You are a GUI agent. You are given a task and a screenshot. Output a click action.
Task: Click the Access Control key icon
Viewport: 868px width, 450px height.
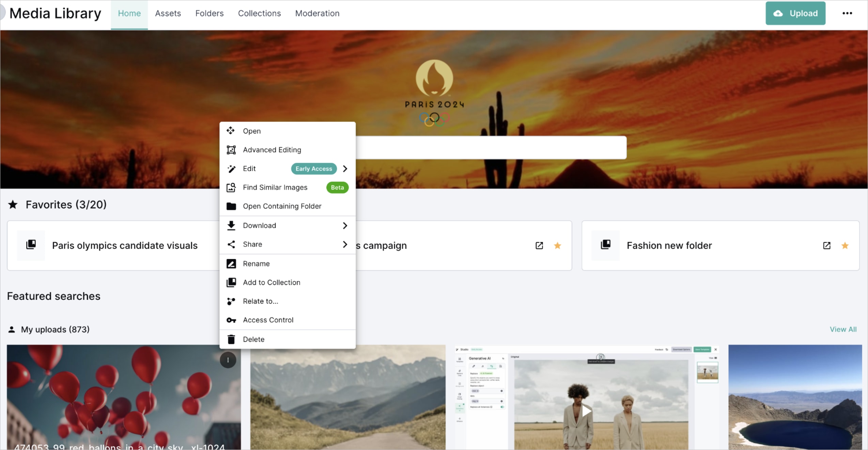231,320
